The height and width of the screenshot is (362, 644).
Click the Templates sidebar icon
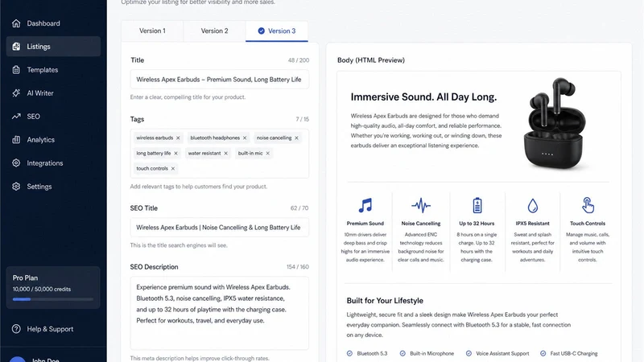[16, 70]
